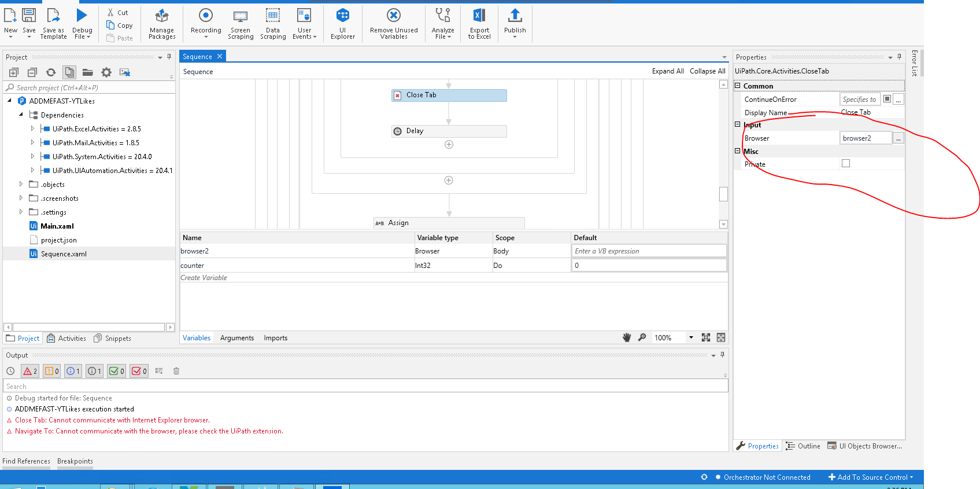Toggle the warnings filter in Output
This screenshot has height=489, width=980.
click(51, 371)
